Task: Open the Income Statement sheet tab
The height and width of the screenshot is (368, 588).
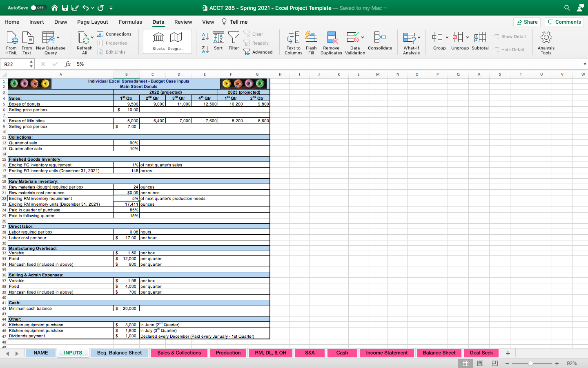Action: (386, 353)
